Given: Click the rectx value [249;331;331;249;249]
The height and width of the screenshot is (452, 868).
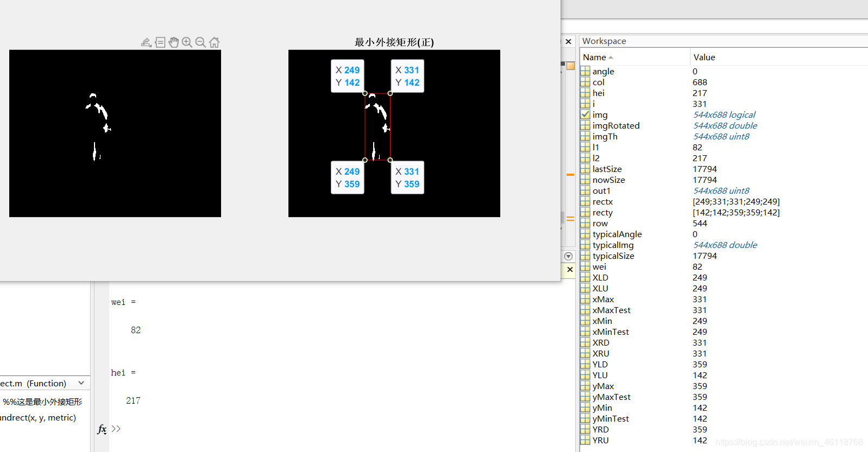Looking at the screenshot, I should point(736,201).
